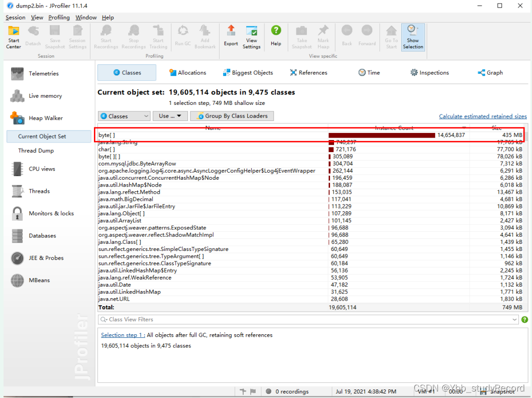
Task: Expand the Class View Filters history dropdown
Action: (x=514, y=319)
